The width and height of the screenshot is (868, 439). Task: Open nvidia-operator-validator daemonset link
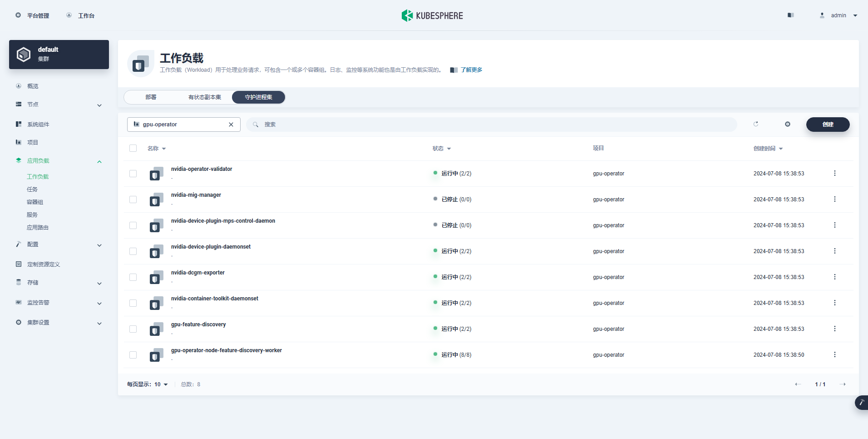(x=202, y=169)
